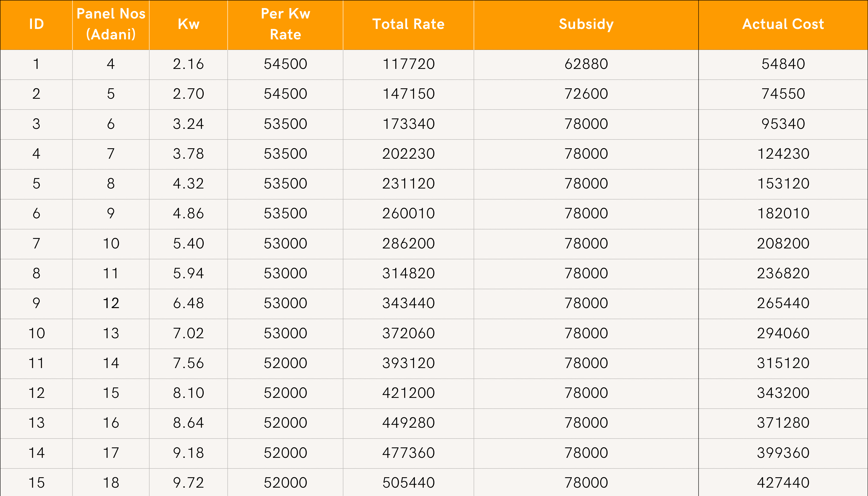Click the Subsidy column header
This screenshot has width=868, height=496.
[586, 24]
